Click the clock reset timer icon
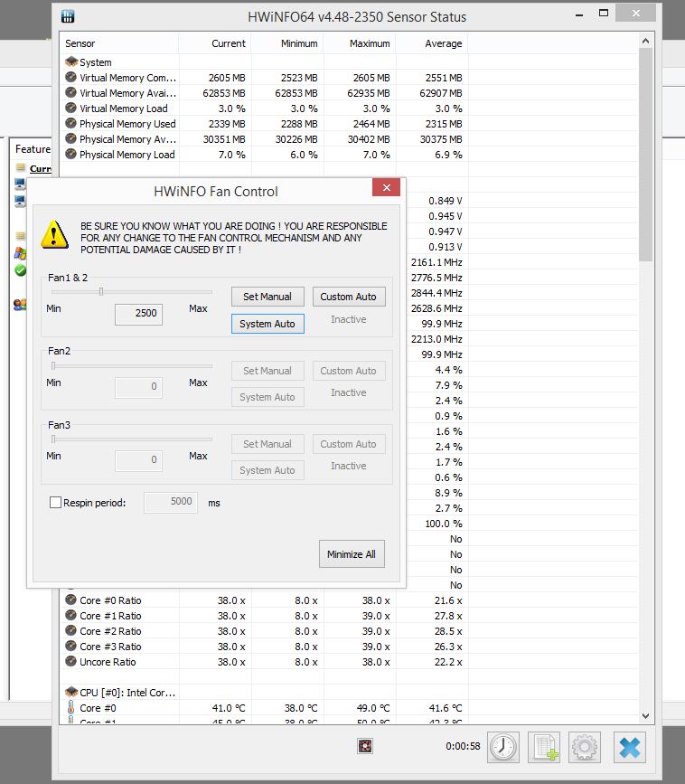The image size is (685, 784). tap(503, 748)
